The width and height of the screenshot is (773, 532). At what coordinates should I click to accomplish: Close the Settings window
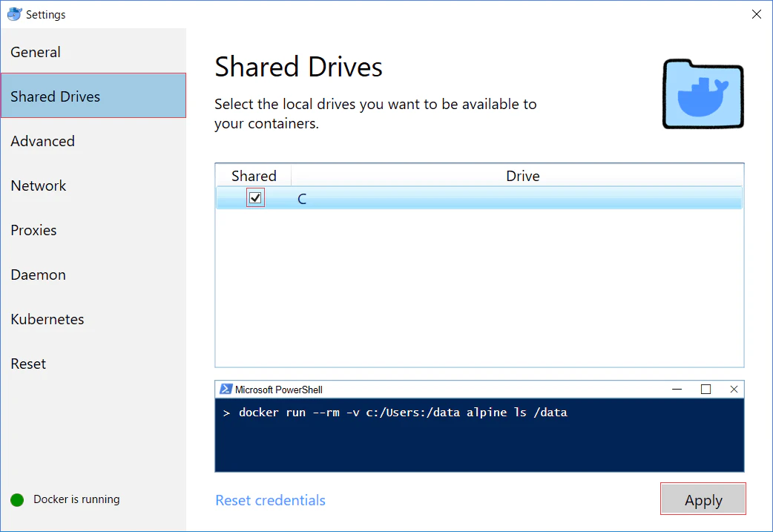click(x=756, y=14)
